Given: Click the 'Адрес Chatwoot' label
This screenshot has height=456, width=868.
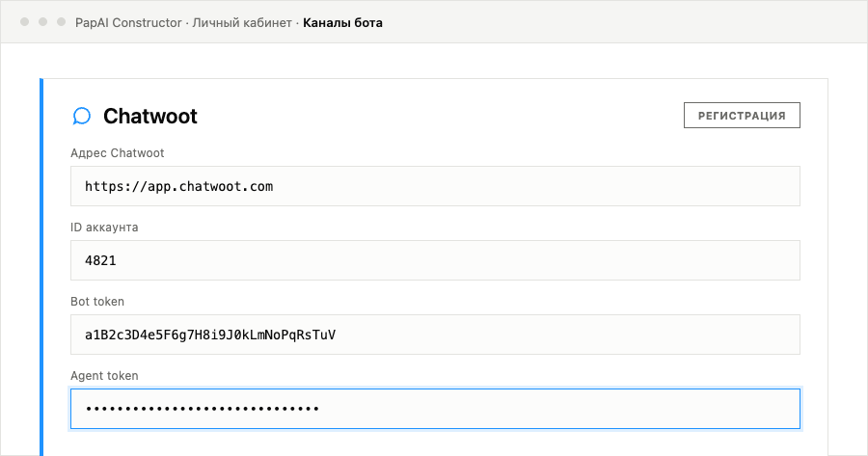Looking at the screenshot, I should (x=118, y=152).
